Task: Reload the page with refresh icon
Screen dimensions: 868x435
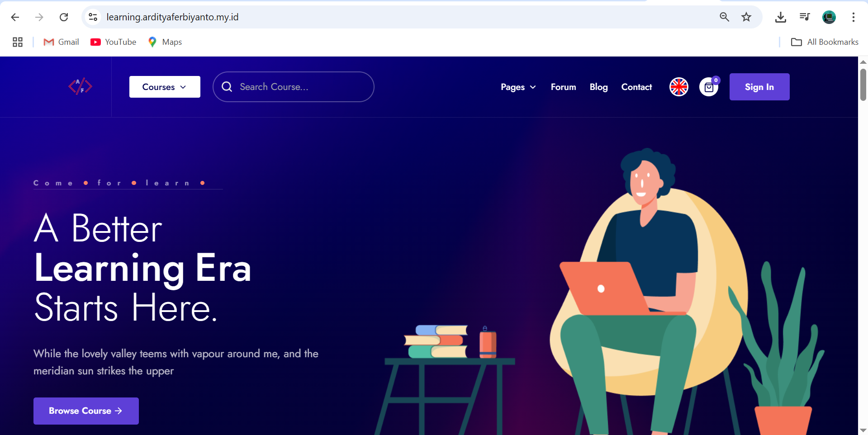Action: [64, 17]
